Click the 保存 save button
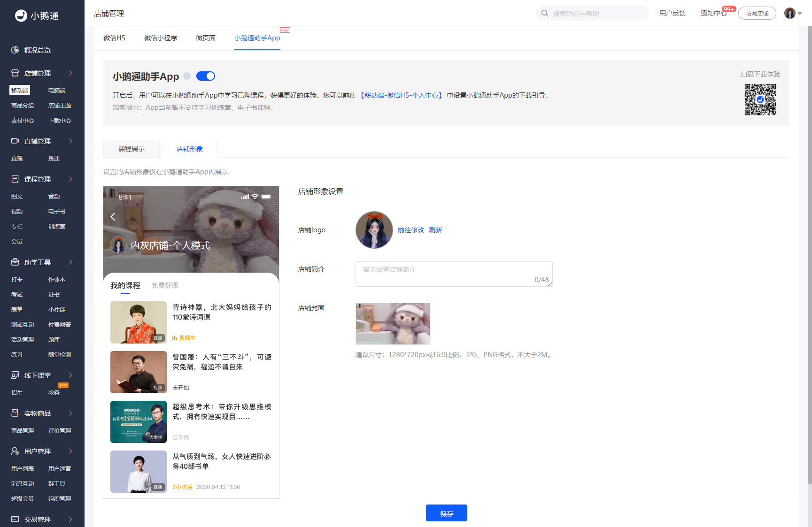 (x=447, y=513)
